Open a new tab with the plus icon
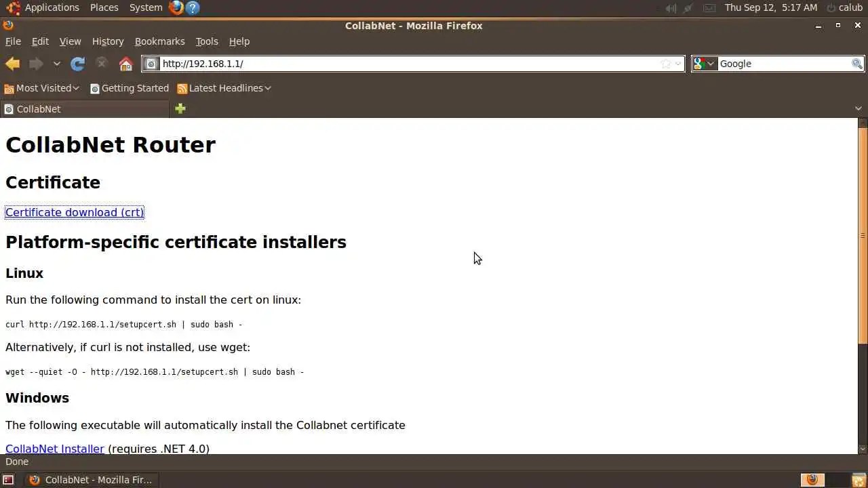 coord(180,108)
